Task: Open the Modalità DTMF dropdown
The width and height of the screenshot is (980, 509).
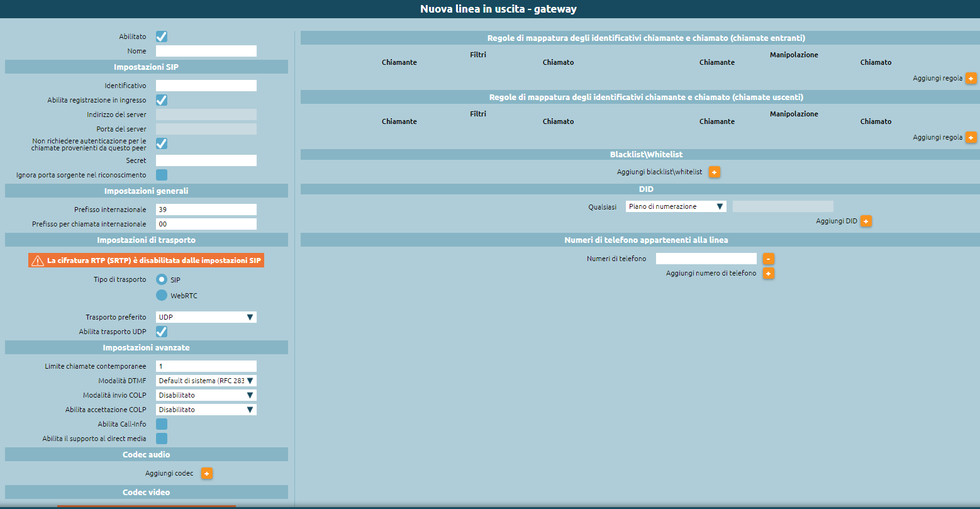Action: (206, 381)
